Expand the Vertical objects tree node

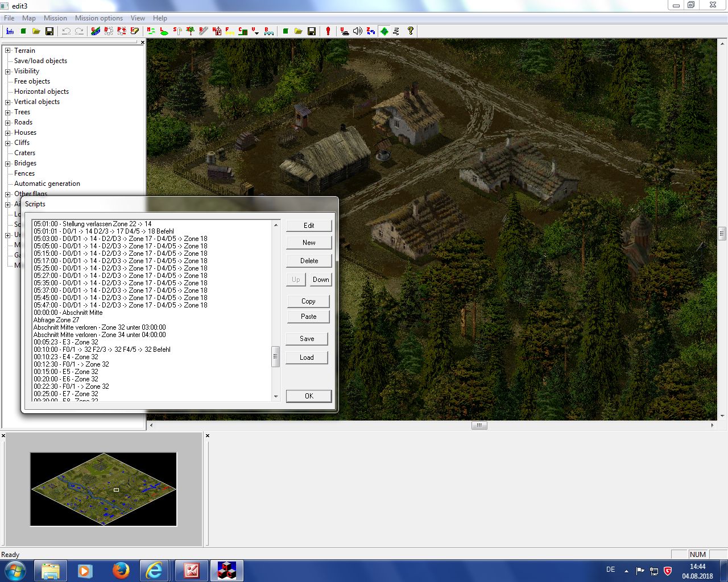[x=8, y=102]
